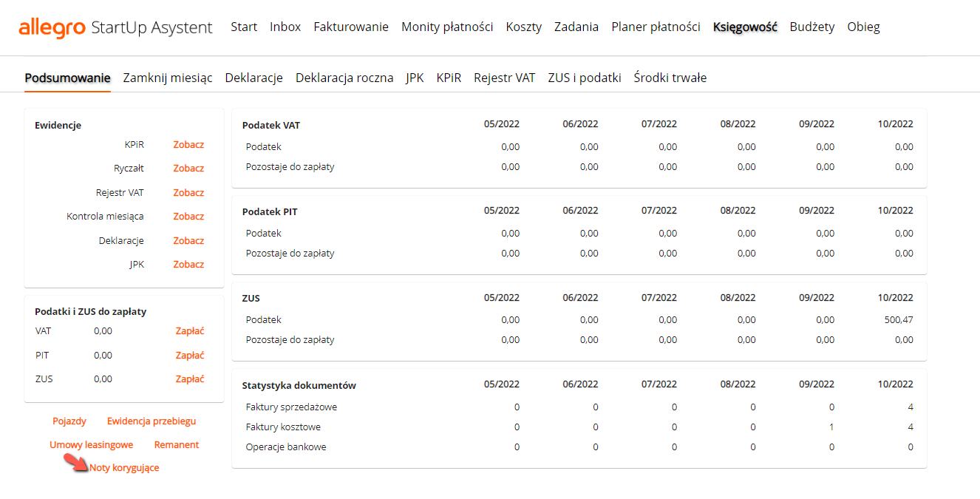Click Zapłać for PIT

(x=190, y=355)
